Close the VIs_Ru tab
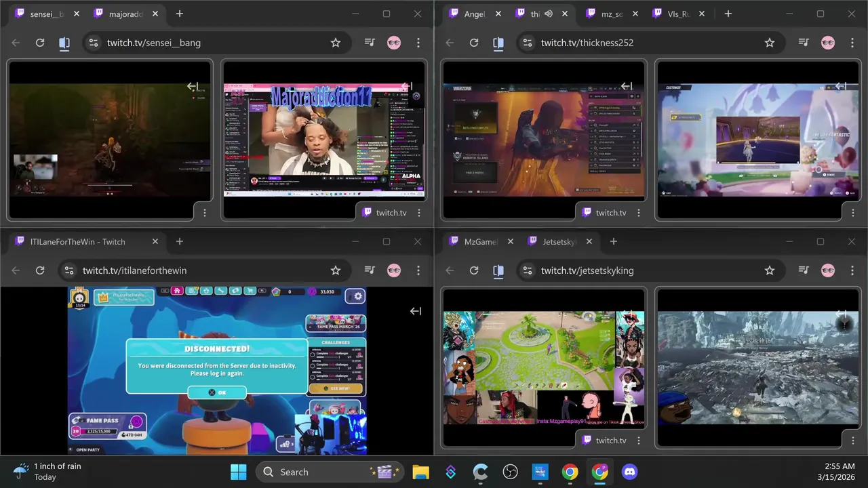 tap(702, 14)
